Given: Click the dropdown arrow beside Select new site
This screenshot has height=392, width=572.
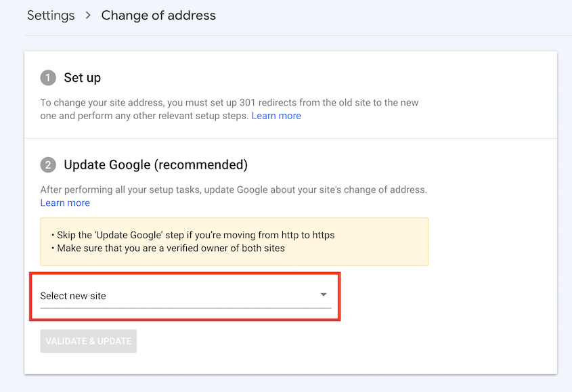Looking at the screenshot, I should pyautogui.click(x=322, y=295).
